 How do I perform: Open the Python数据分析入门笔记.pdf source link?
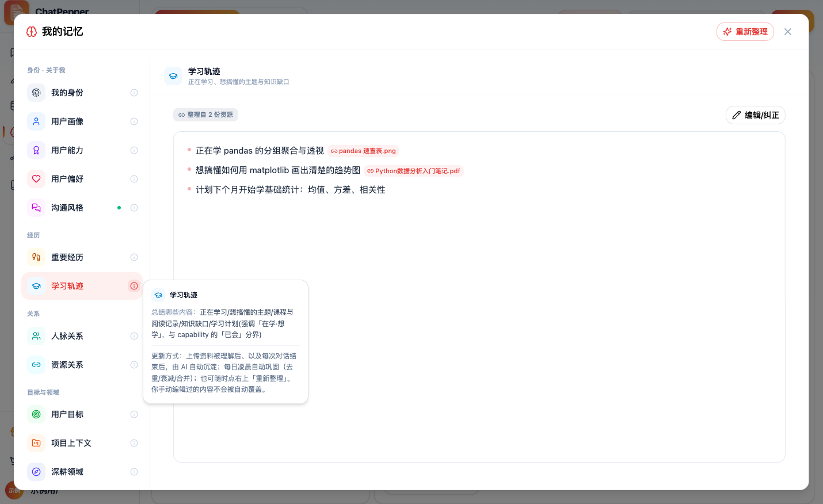tap(414, 171)
